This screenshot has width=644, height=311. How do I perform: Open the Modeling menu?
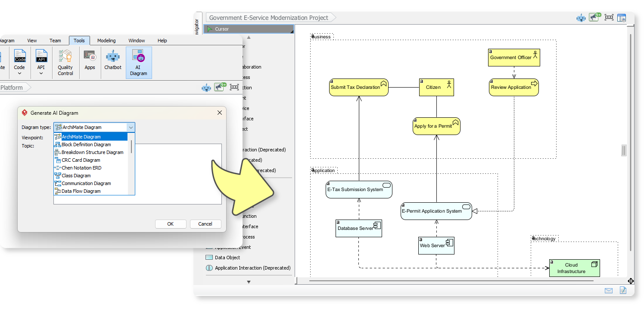pyautogui.click(x=106, y=40)
